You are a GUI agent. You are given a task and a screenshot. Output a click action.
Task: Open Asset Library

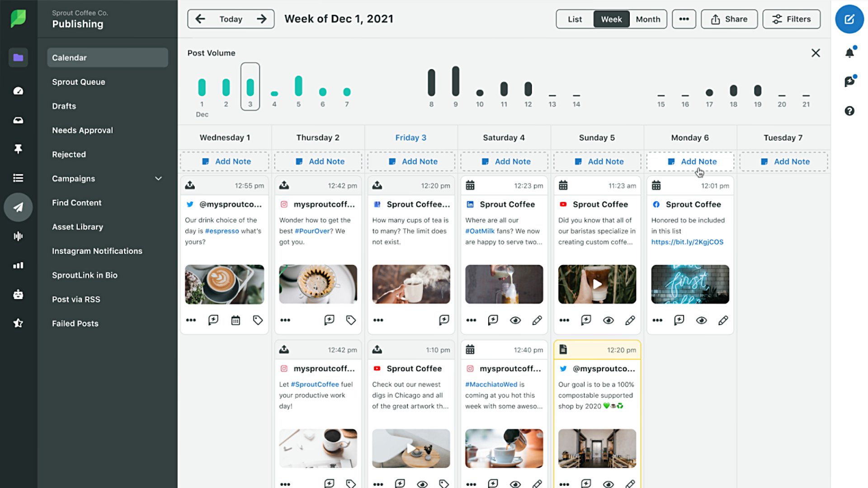(x=77, y=227)
